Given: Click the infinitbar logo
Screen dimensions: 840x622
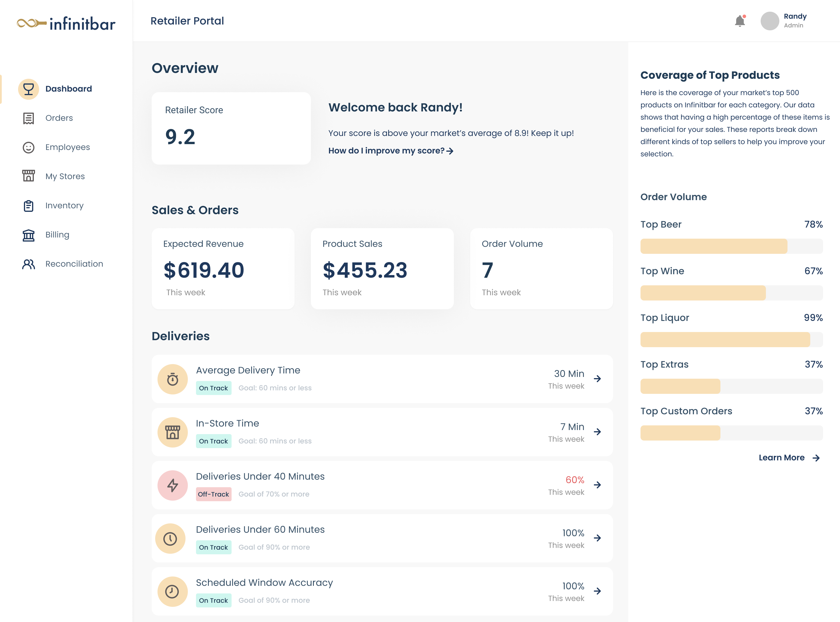Looking at the screenshot, I should (x=66, y=24).
